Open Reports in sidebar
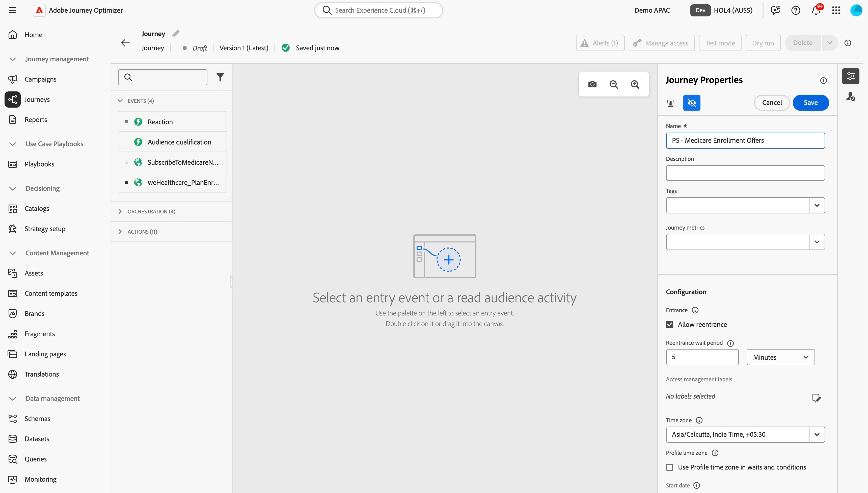Screen dimensions: 868x493 point(36,119)
